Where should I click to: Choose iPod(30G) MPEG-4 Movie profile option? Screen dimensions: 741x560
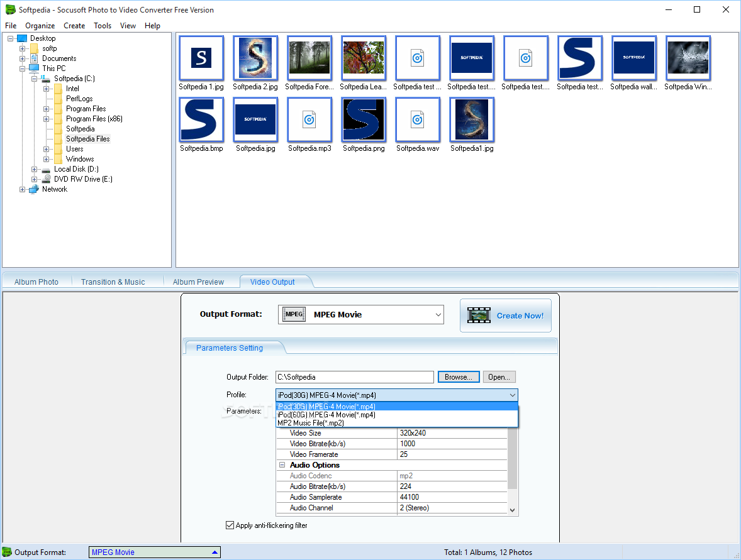pos(397,407)
